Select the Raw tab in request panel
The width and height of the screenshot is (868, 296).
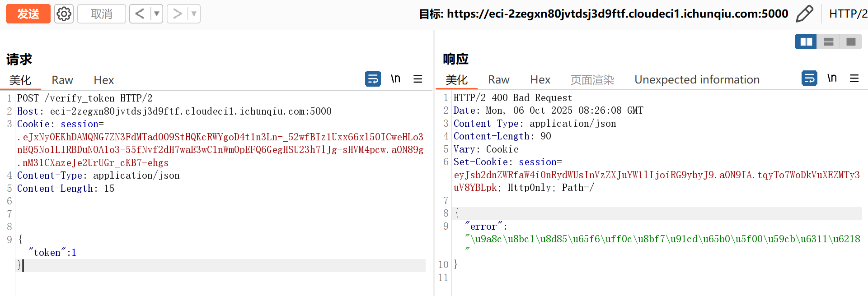(x=62, y=80)
